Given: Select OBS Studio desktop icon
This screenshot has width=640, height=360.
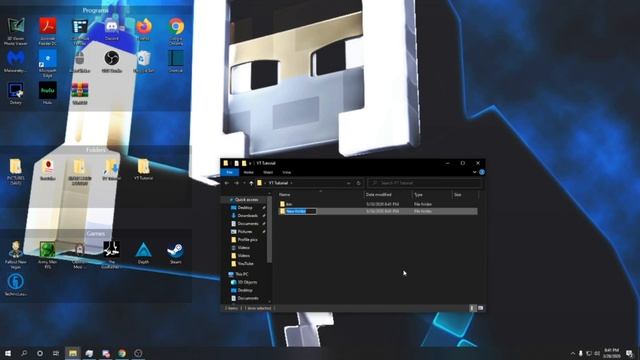Looking at the screenshot, I should coord(111,61).
